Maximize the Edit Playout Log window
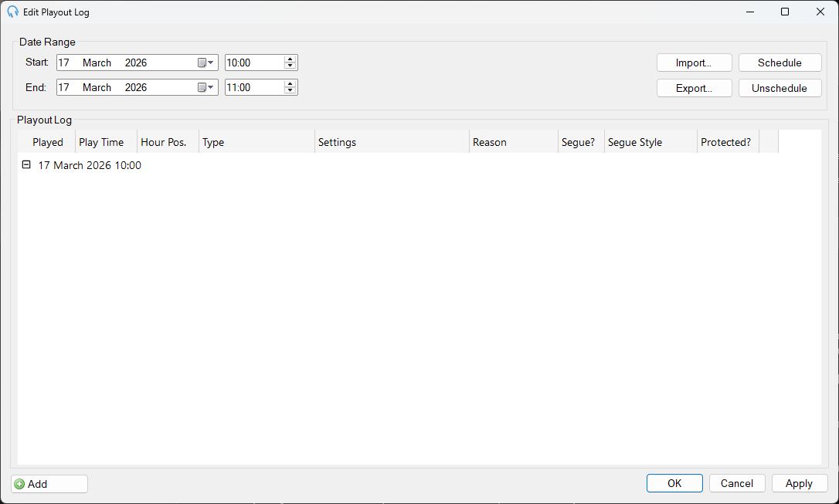 785,12
